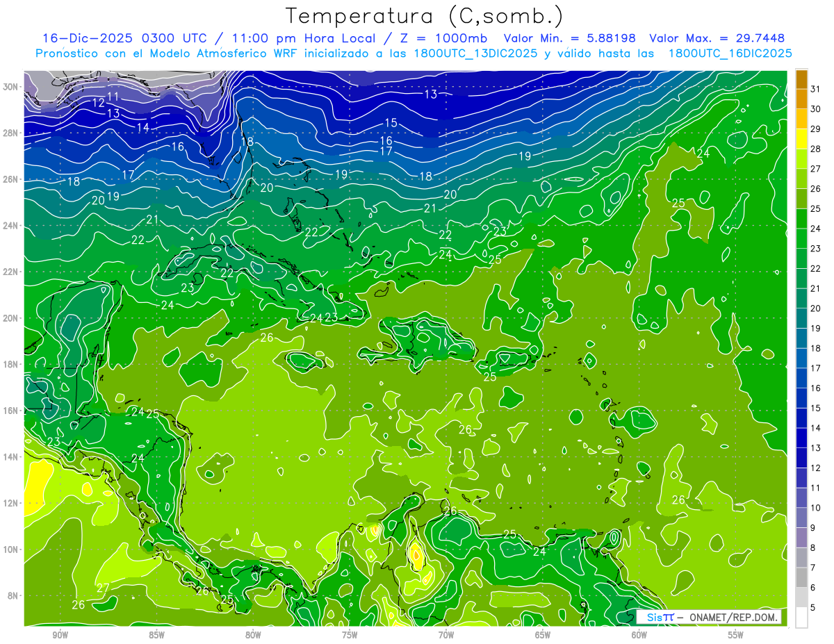Screen dimensions: 834x644
Task: Click the 12N latitude axis label
Action: tap(12, 503)
